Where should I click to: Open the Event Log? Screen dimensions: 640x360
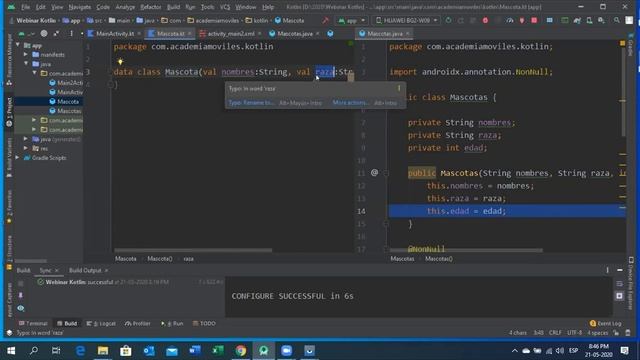[605, 324]
